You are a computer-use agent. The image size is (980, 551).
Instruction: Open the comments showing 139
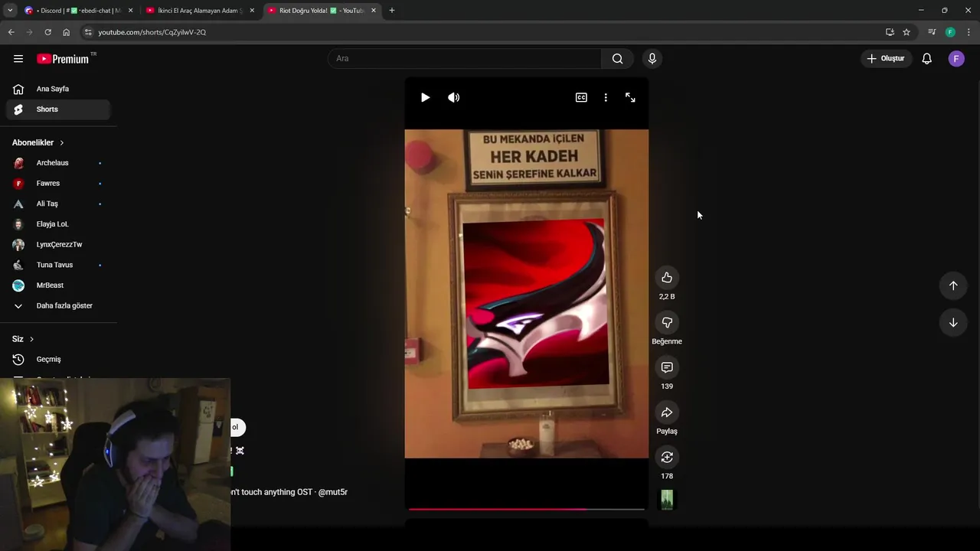pyautogui.click(x=667, y=367)
